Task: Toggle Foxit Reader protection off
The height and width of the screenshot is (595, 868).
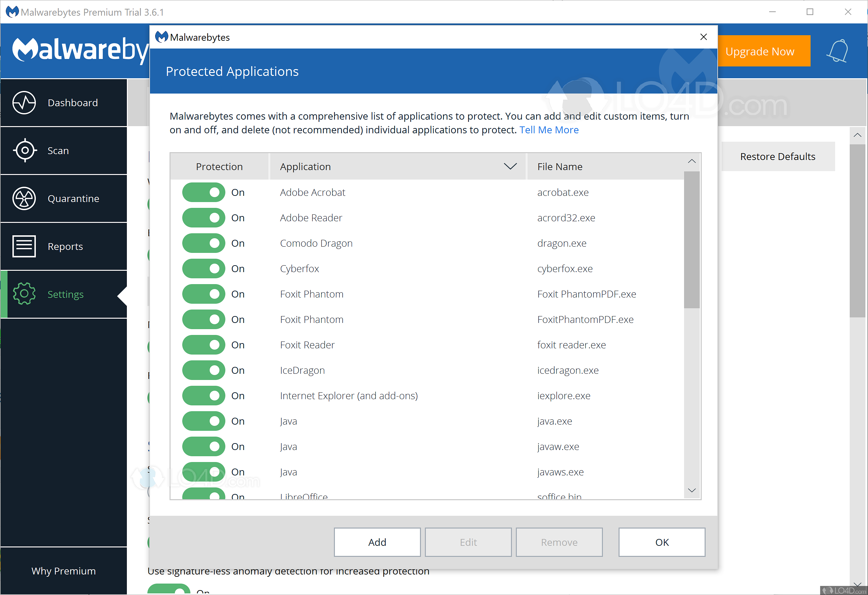Action: click(203, 344)
